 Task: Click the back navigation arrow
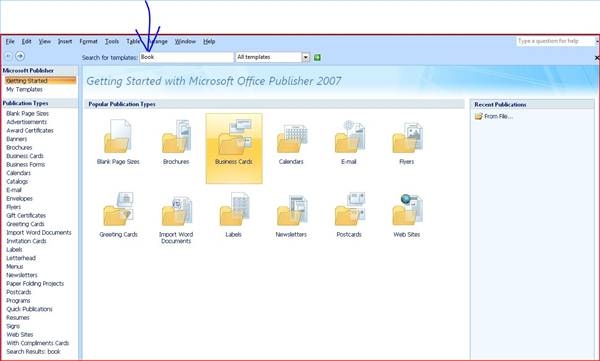pyautogui.click(x=8, y=56)
